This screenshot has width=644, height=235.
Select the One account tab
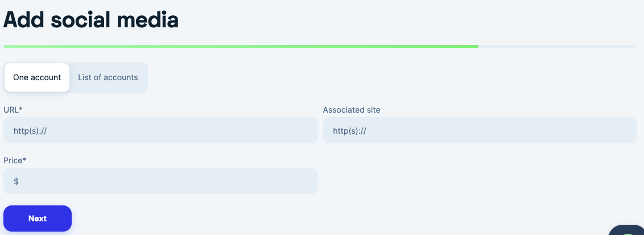click(37, 77)
